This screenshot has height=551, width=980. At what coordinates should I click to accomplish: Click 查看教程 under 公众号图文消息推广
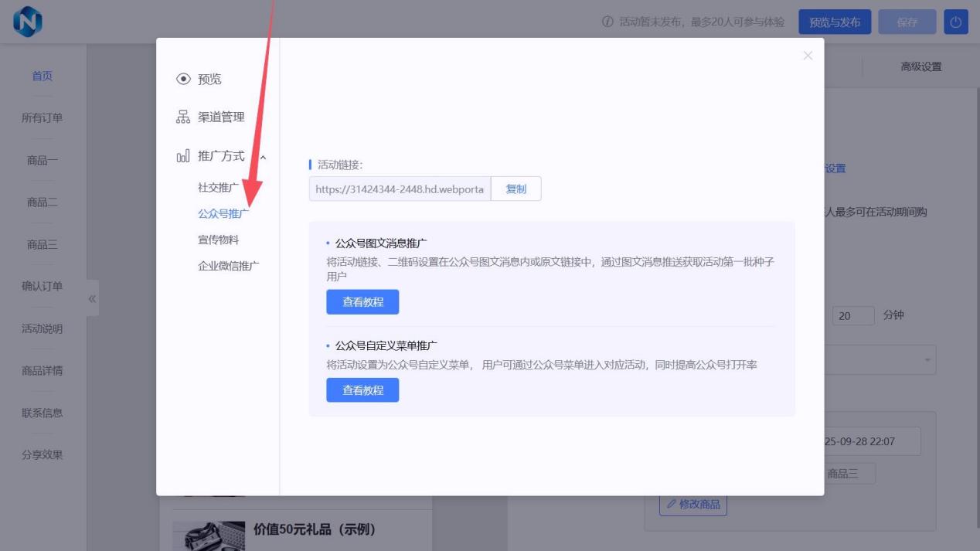click(362, 302)
